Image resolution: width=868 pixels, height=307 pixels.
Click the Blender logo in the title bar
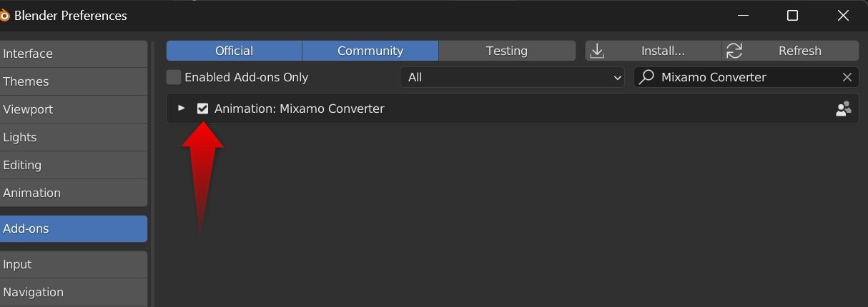pos(4,15)
